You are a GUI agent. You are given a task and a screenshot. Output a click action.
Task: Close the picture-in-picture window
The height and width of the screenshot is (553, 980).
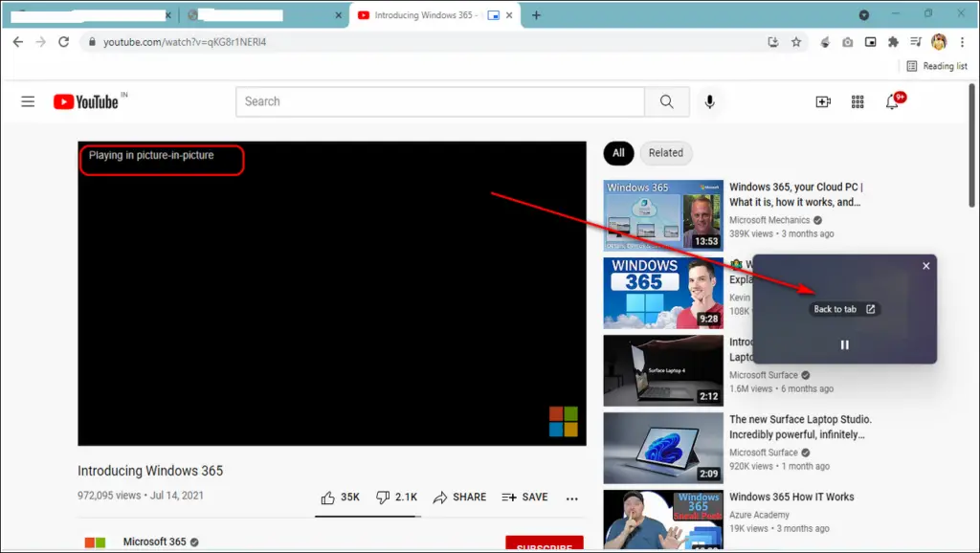(x=926, y=266)
